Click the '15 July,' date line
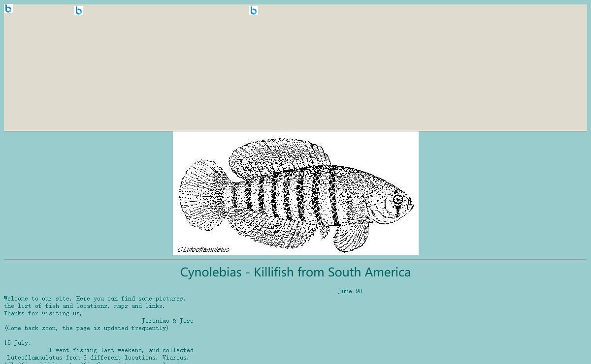Image resolution: width=591 pixels, height=364 pixels. (x=17, y=343)
